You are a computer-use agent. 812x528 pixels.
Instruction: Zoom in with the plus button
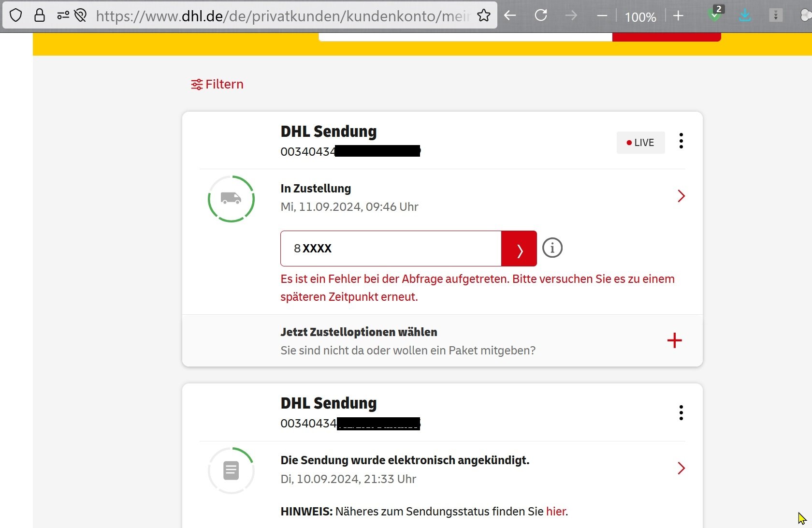pos(678,16)
